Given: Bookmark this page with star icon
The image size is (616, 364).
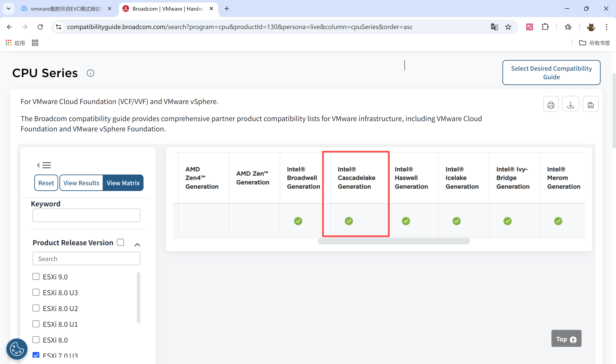Looking at the screenshot, I should [x=508, y=27].
